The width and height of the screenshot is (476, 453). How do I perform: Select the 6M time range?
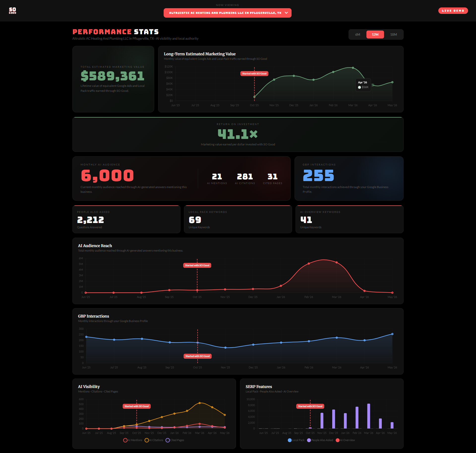click(x=357, y=34)
